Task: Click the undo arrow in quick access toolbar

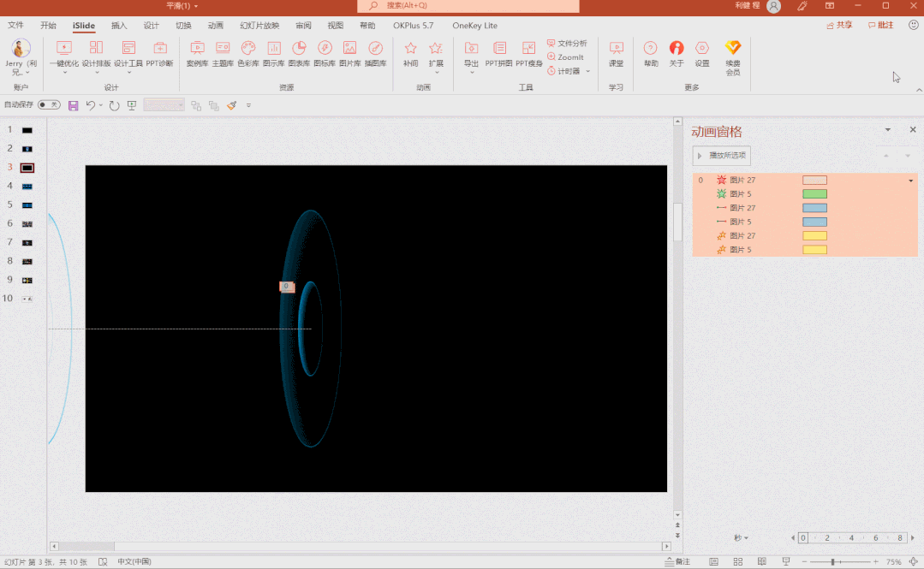Action: point(90,105)
